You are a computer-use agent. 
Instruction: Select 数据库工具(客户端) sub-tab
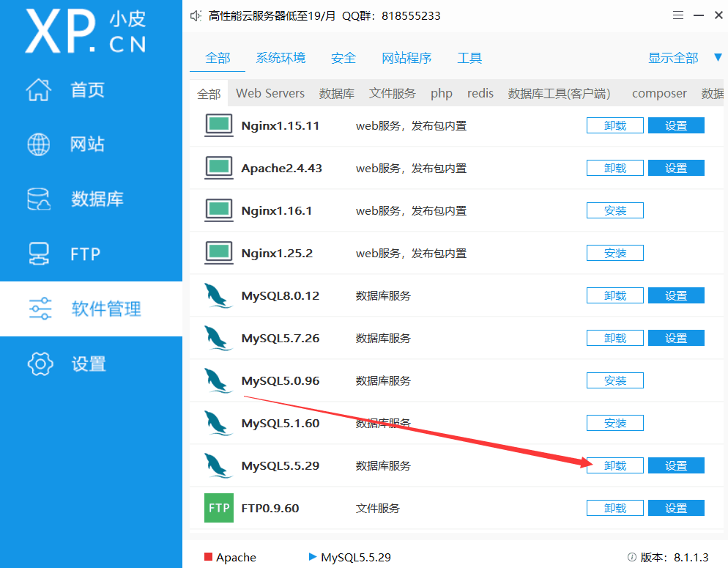pyautogui.click(x=559, y=93)
